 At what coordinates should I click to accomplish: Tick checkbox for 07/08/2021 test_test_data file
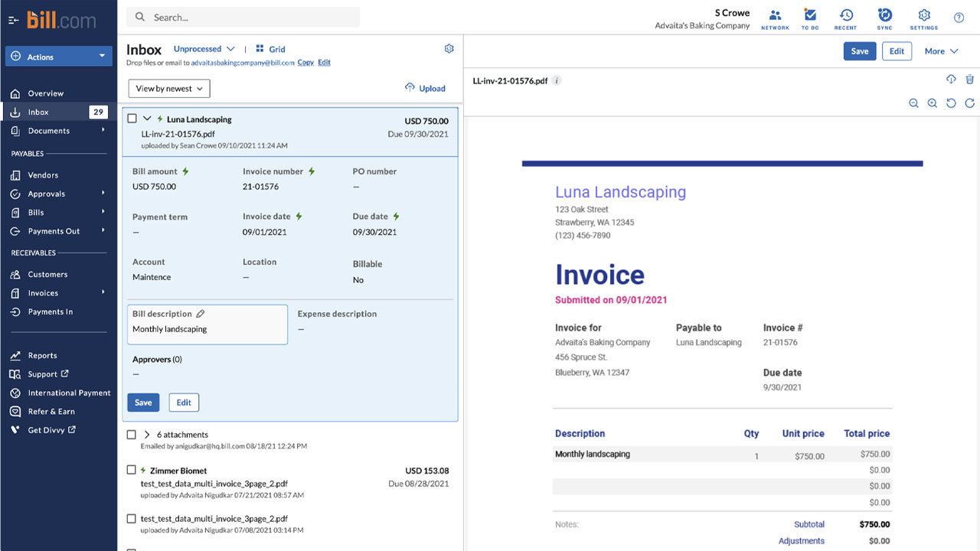point(132,519)
